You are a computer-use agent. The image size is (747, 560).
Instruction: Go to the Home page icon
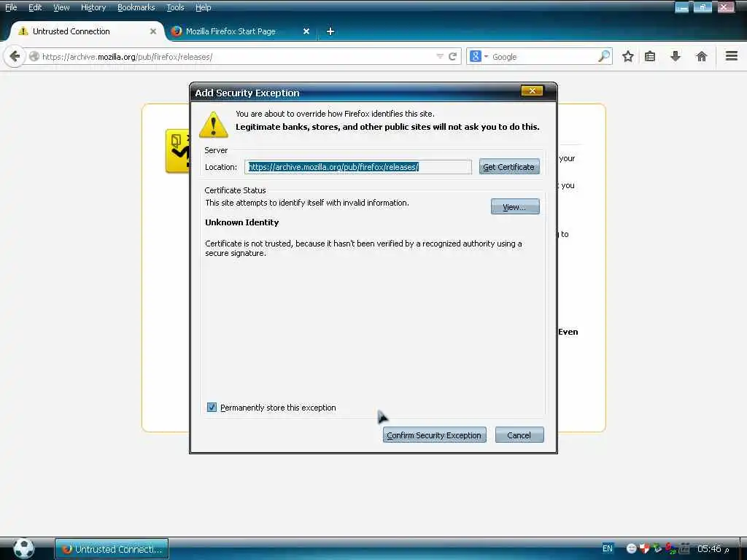(701, 57)
